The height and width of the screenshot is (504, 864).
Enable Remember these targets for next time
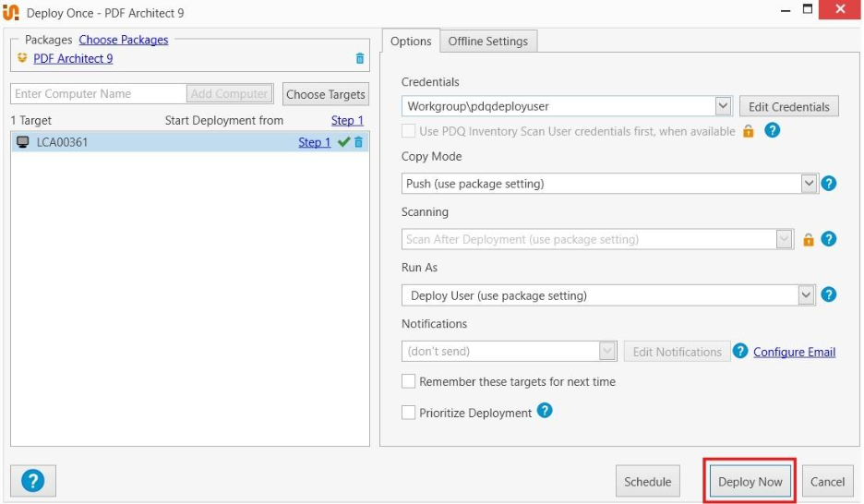(408, 381)
